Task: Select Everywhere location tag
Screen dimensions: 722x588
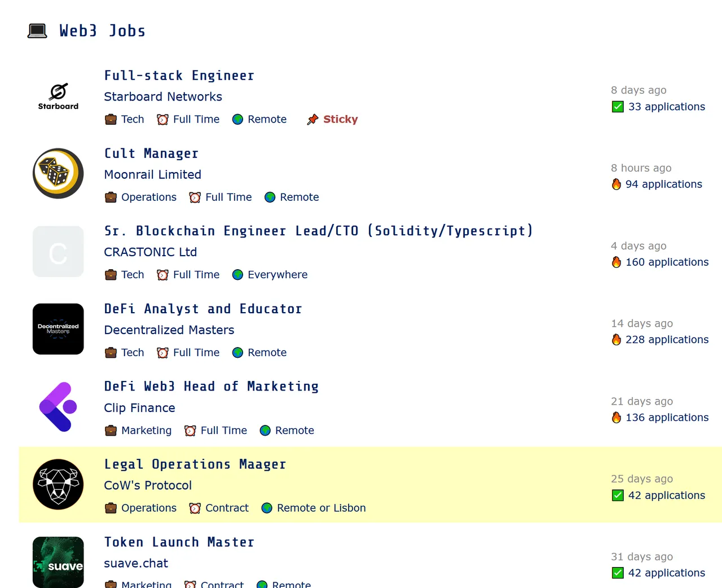Action: click(x=278, y=275)
